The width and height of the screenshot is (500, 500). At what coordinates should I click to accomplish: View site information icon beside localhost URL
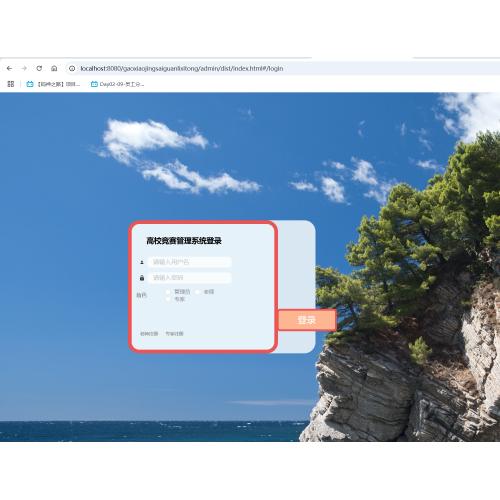72,68
